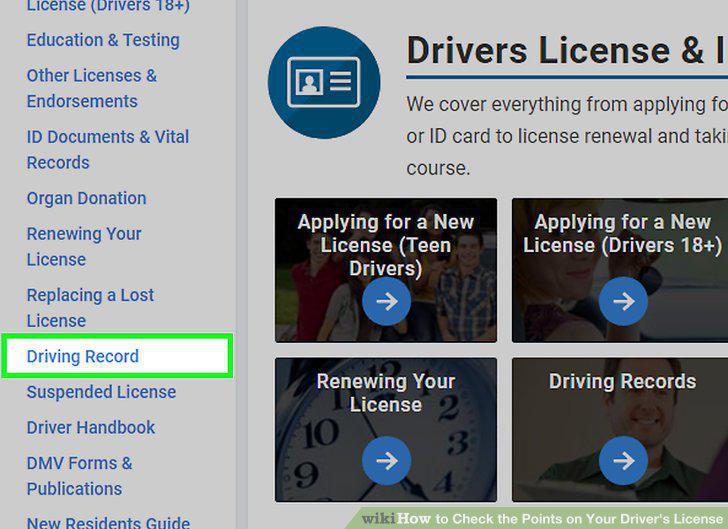
Task: Open Driver Handbook link
Action: (x=91, y=427)
